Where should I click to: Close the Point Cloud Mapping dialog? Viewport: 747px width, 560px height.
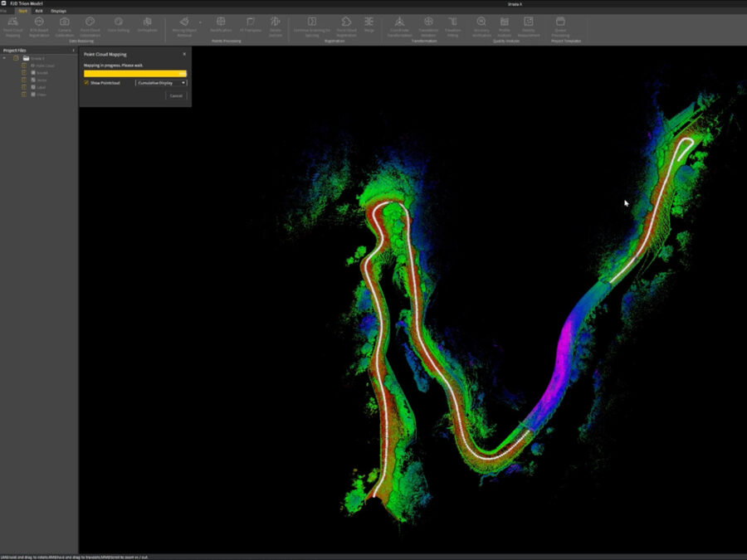184,54
